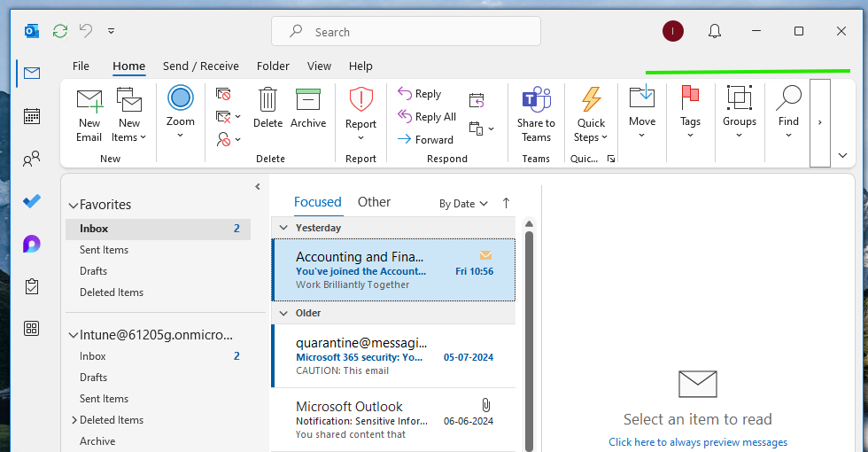Open Quick Steps lightning menu
Viewport: 868px width, 452px height.
(591, 114)
